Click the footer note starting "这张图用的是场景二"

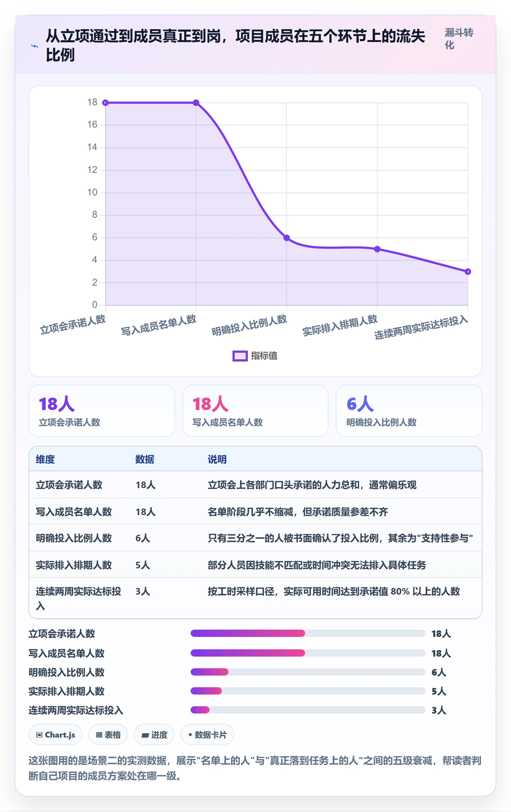pos(255,768)
